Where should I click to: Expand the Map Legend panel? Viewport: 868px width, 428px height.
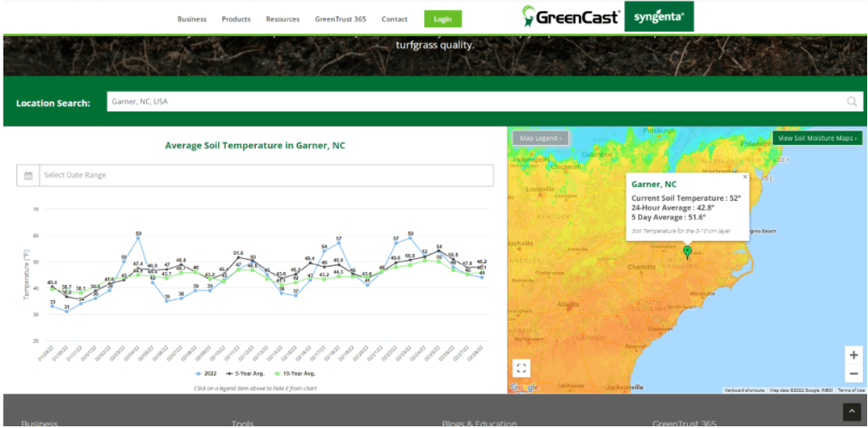click(540, 138)
